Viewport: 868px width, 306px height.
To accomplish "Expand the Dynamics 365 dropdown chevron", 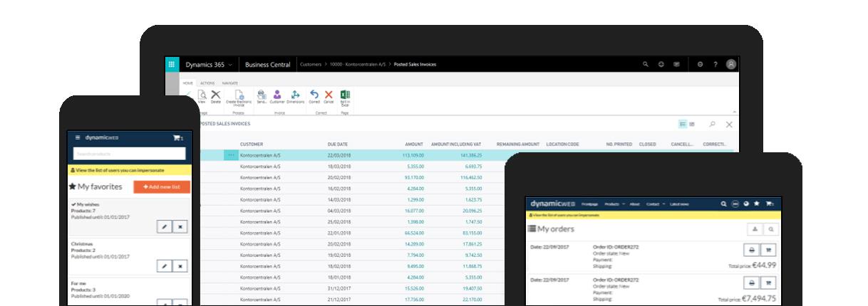I will 230,65.
